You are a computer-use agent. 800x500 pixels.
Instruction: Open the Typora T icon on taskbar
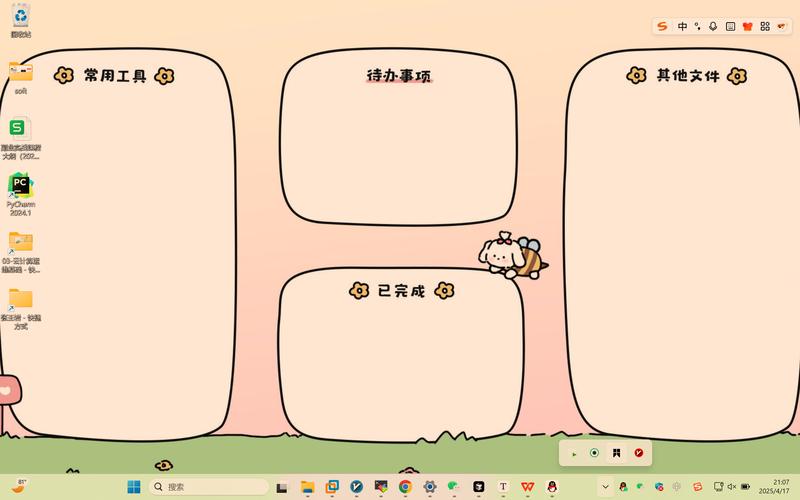coord(503,487)
